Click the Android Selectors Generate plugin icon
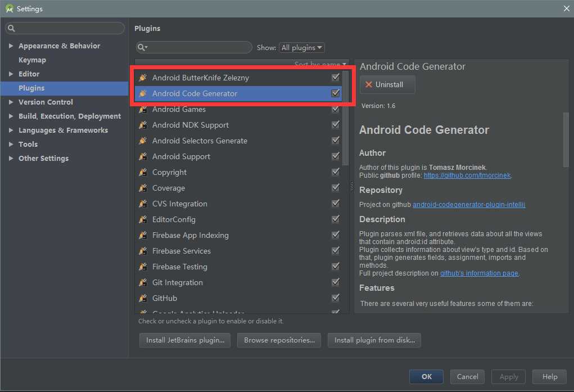 (143, 141)
